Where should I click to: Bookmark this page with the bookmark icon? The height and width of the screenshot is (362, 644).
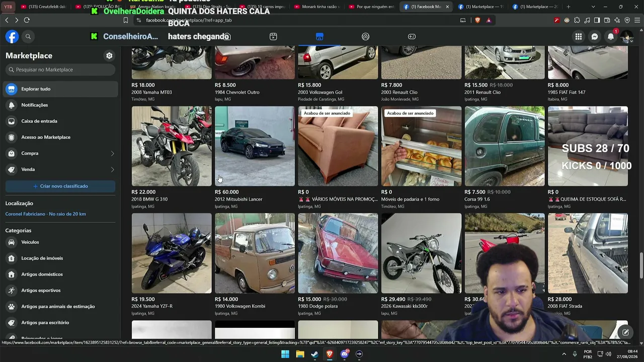(x=126, y=20)
